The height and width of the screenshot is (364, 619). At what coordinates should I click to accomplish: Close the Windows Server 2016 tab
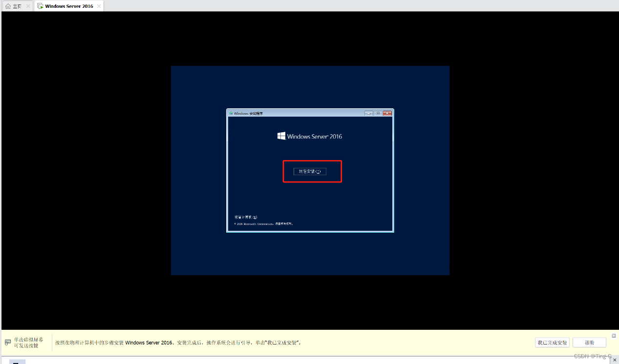coord(99,6)
